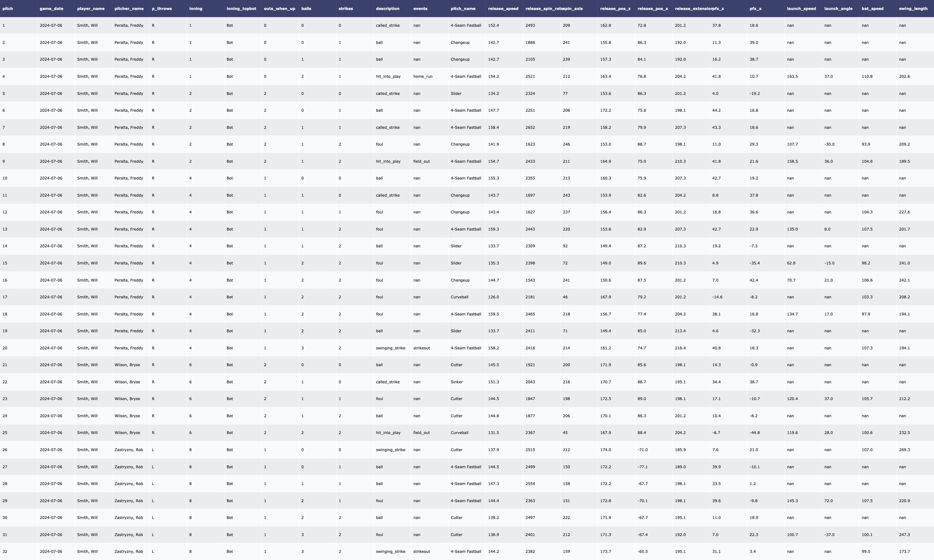
Task: Click the launch_angle column header
Action: [x=838, y=8]
